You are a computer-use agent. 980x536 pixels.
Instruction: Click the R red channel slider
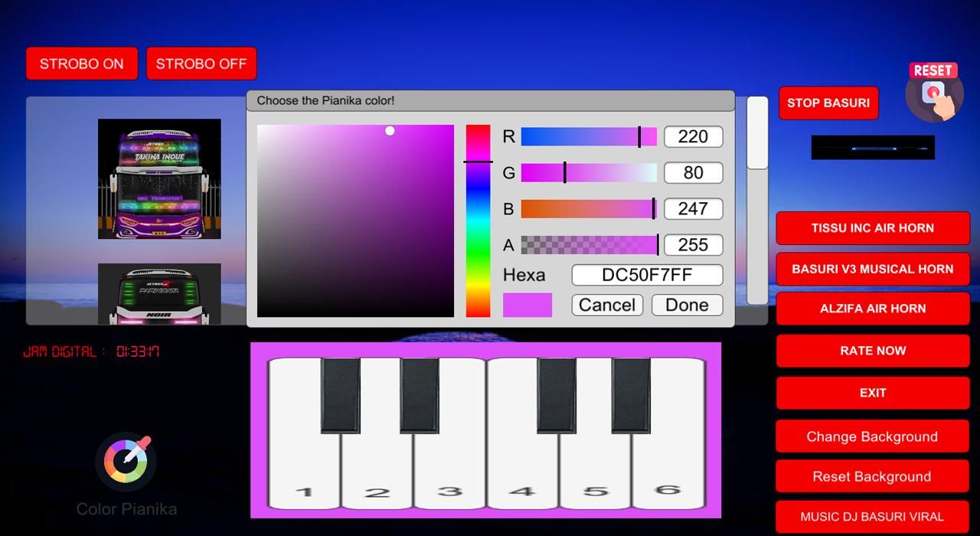pyautogui.click(x=589, y=136)
